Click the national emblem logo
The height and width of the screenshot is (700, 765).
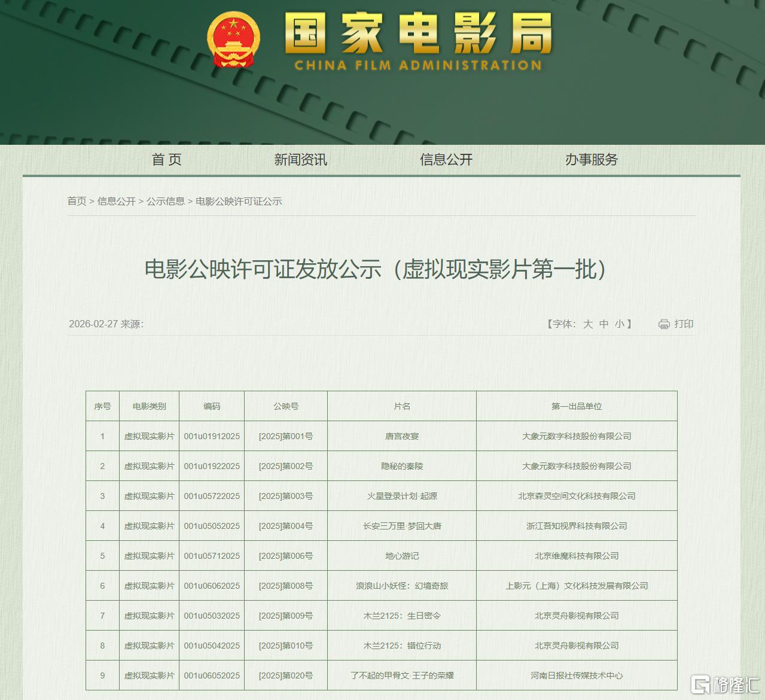tap(234, 41)
